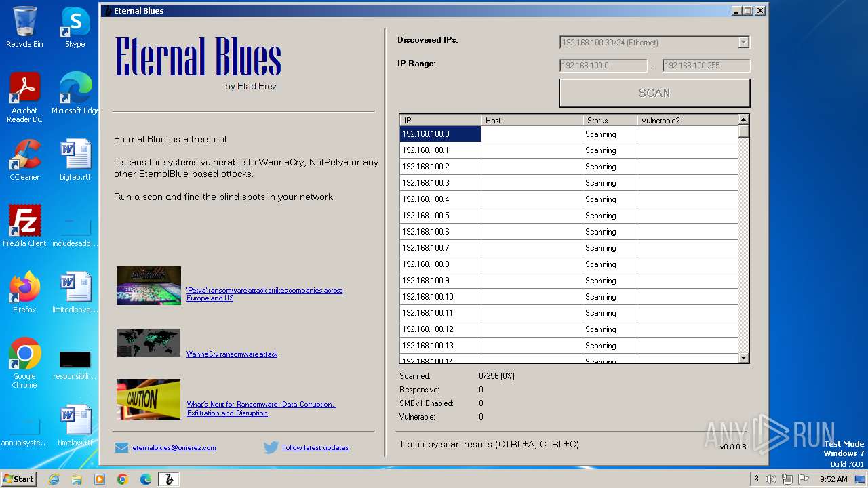Click the Petya article keyboard thumbnail
Viewport: 868px width, 488px height.
(149, 285)
